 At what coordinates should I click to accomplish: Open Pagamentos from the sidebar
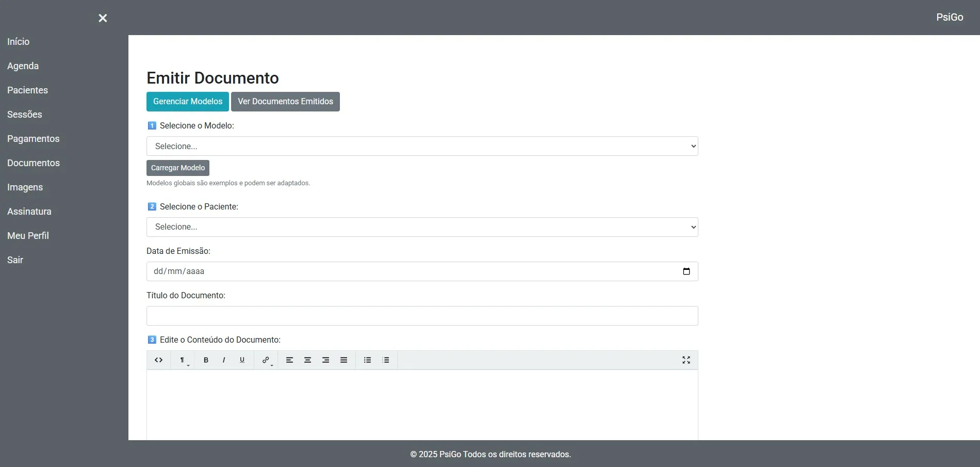(x=33, y=139)
